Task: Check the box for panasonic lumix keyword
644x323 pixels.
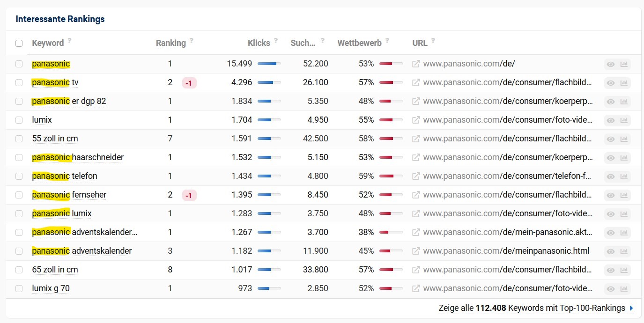Action: (x=19, y=213)
